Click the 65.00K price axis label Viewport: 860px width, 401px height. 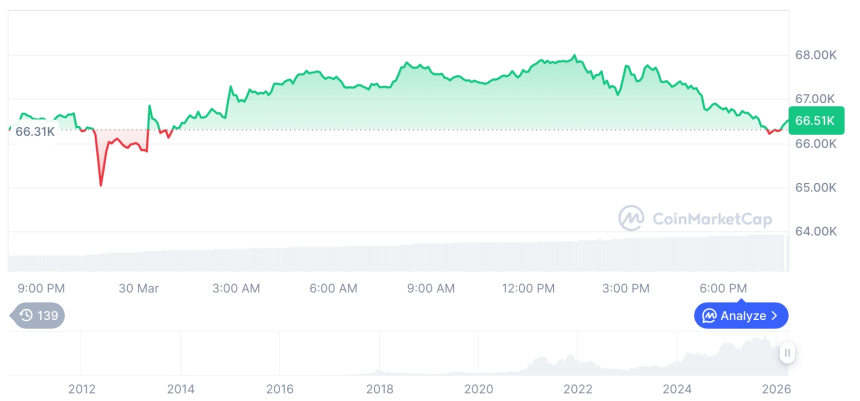pyautogui.click(x=815, y=187)
